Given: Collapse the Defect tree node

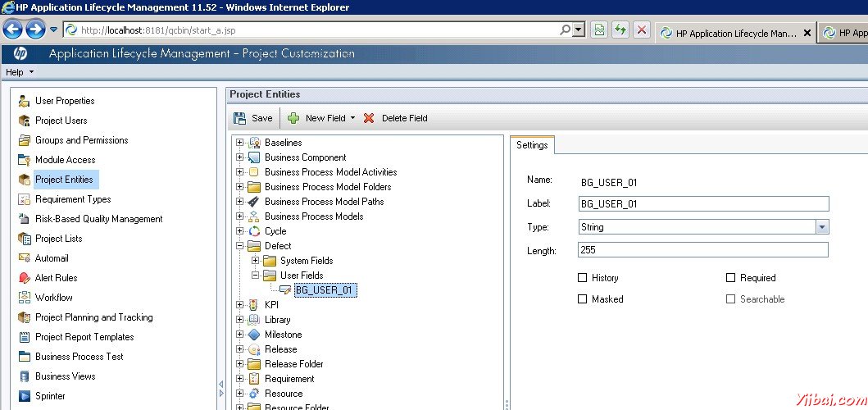Looking at the screenshot, I should [x=240, y=246].
